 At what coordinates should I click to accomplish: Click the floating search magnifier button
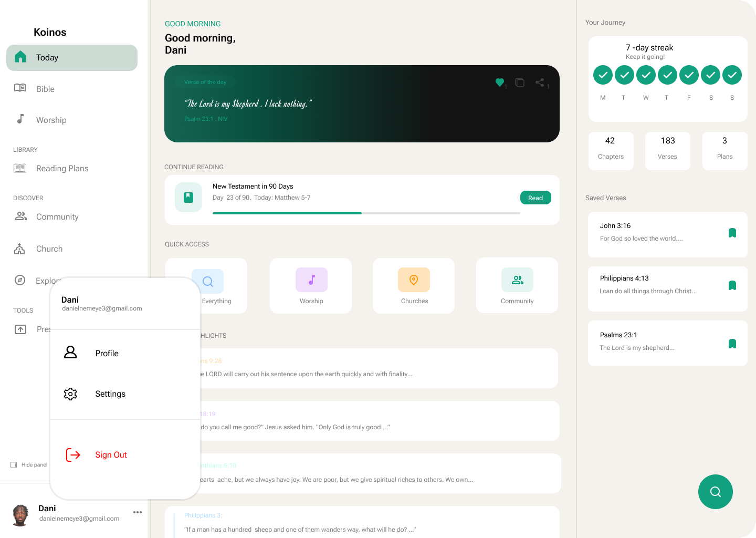coord(715,492)
